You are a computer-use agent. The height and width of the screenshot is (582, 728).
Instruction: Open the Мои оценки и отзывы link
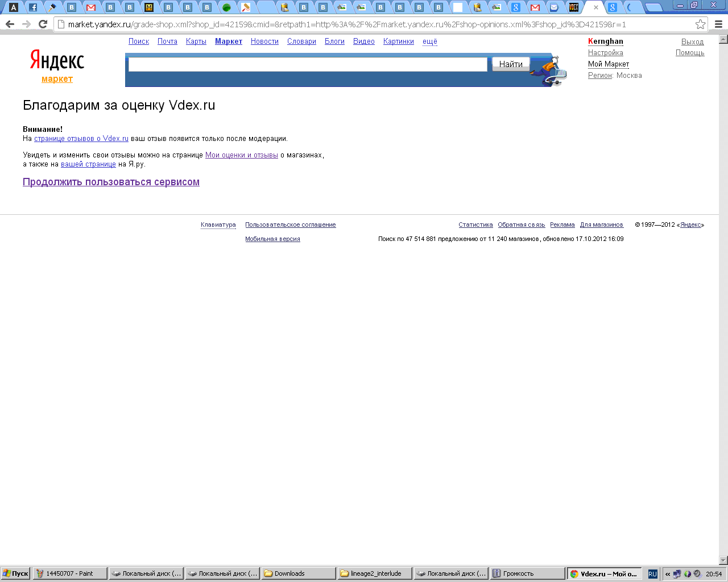(242, 155)
